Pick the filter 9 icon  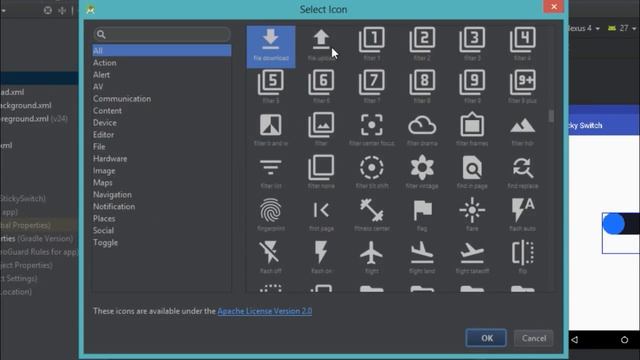point(472,82)
